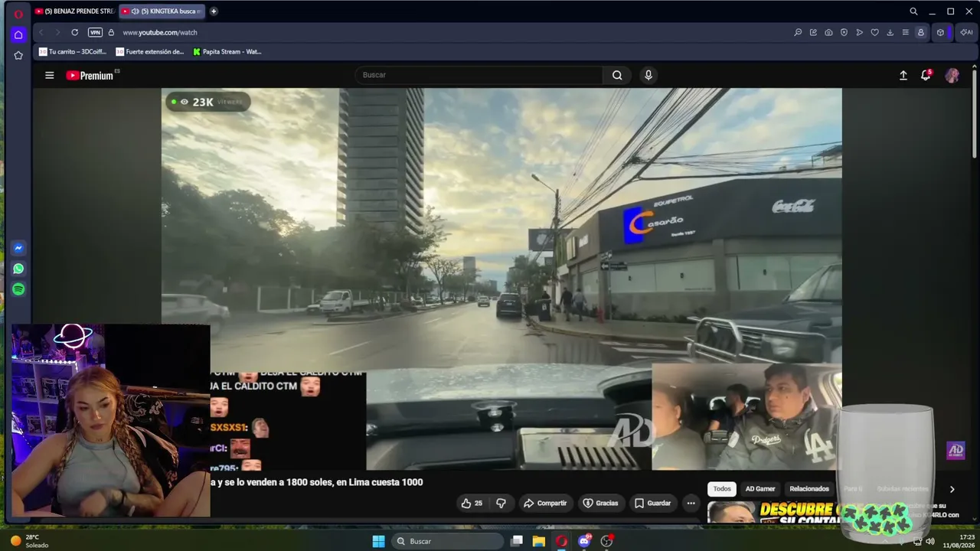Open the YouTube account avatar menu
The height and width of the screenshot is (551, 980).
(x=952, y=75)
